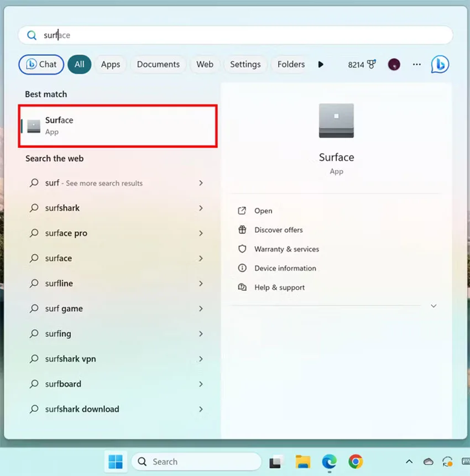Expand the arrow beside 'surfline'
The height and width of the screenshot is (476, 470).
(201, 283)
